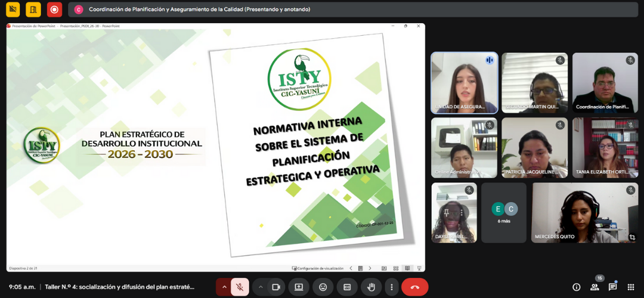Select Mercedes Quito's video tile
This screenshot has width=644, height=298.
[584, 213]
